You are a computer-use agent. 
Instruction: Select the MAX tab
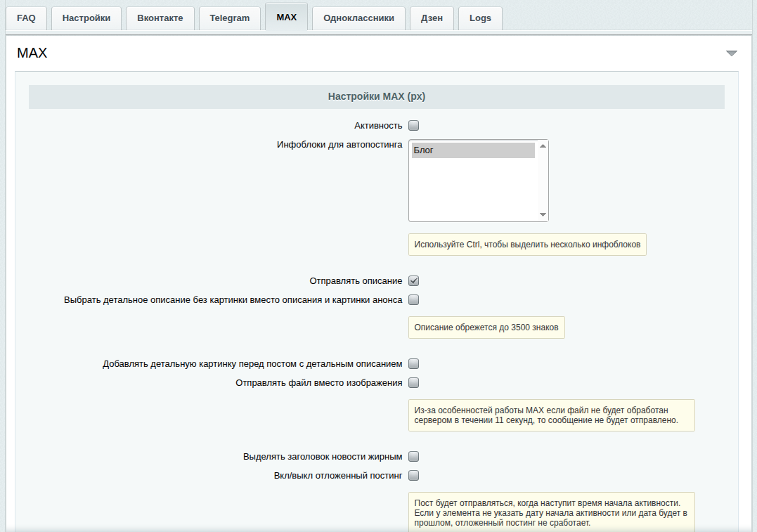(x=287, y=18)
